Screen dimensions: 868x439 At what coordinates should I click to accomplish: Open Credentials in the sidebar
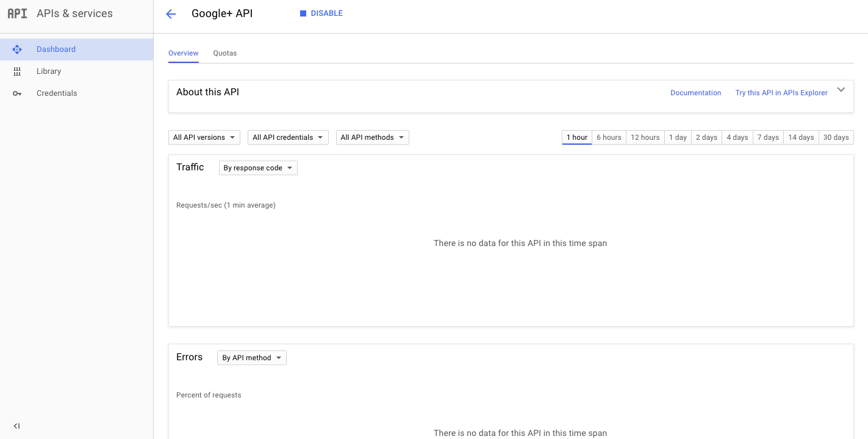[76, 93]
